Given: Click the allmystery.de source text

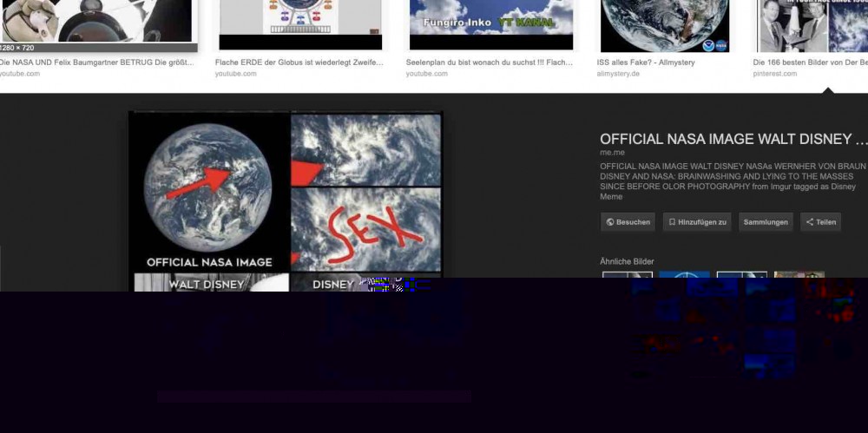Looking at the screenshot, I should pyautogui.click(x=618, y=74).
